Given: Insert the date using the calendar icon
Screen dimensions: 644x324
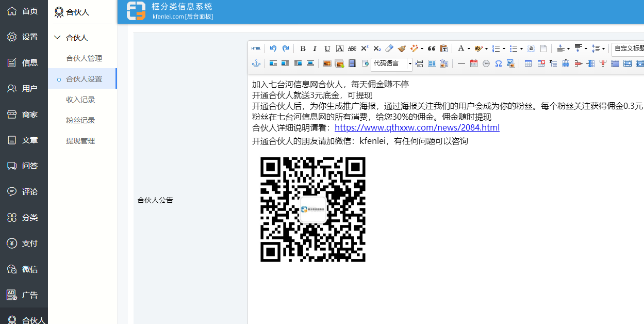Looking at the screenshot, I should tap(473, 63).
